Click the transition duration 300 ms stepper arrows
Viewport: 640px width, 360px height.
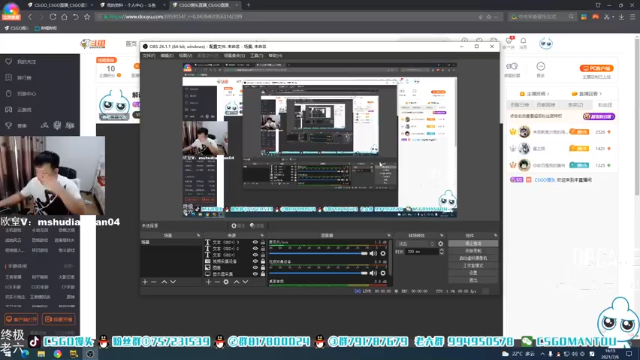[441, 252]
